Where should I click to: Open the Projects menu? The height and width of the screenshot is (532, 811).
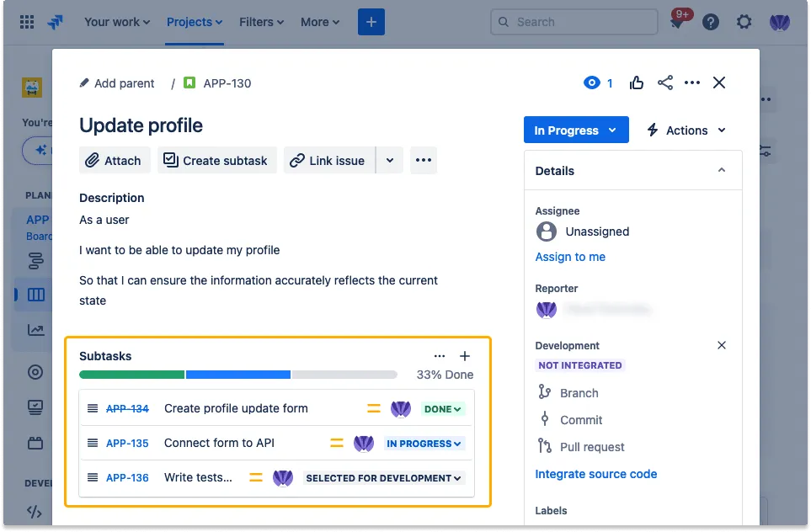[195, 22]
